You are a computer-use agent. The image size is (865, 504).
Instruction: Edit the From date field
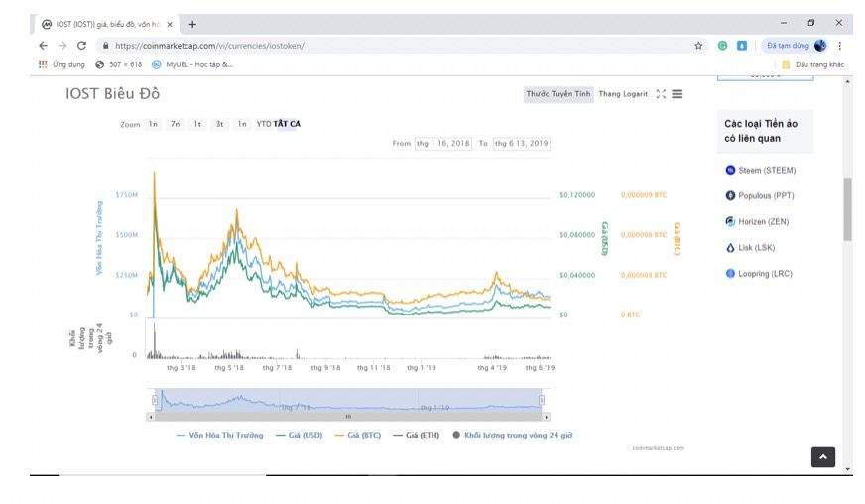click(443, 144)
